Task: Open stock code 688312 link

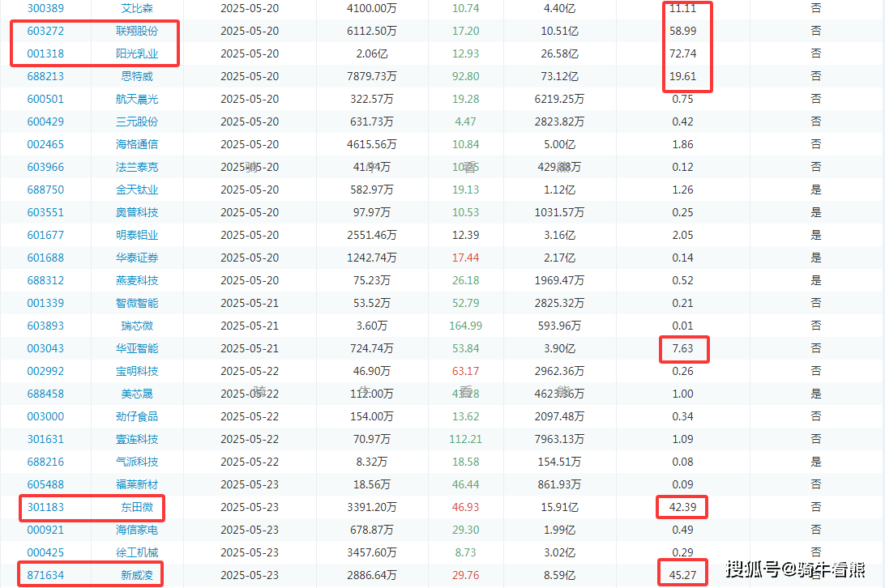Action: click(x=45, y=280)
